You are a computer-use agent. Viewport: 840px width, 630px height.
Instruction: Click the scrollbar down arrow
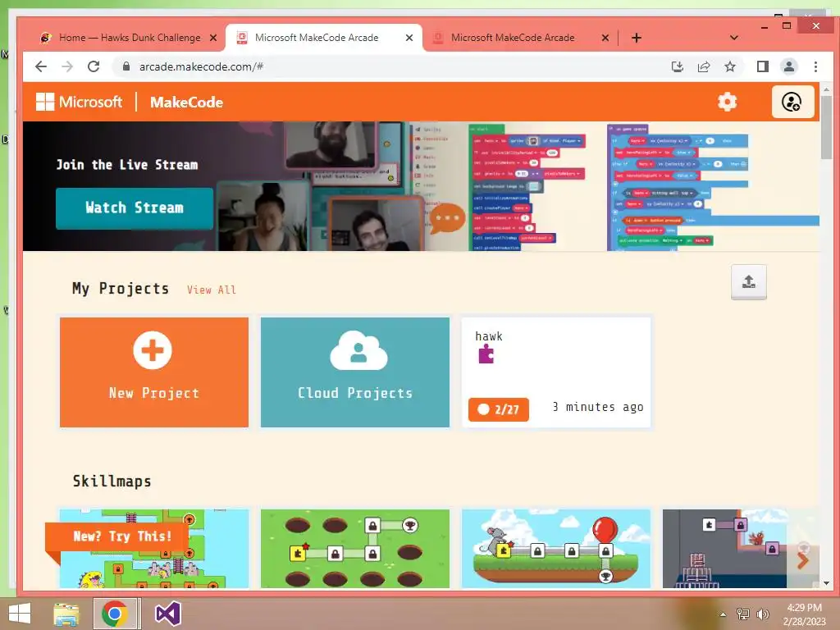[826, 583]
